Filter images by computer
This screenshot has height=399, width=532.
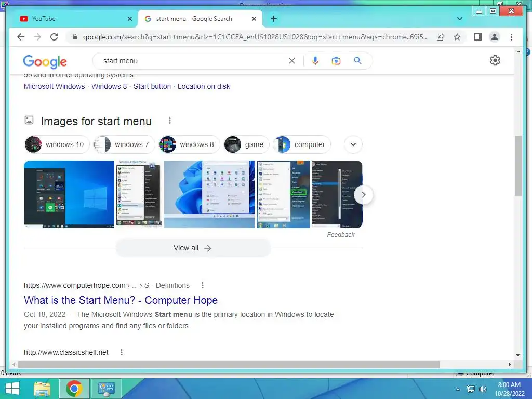click(302, 144)
